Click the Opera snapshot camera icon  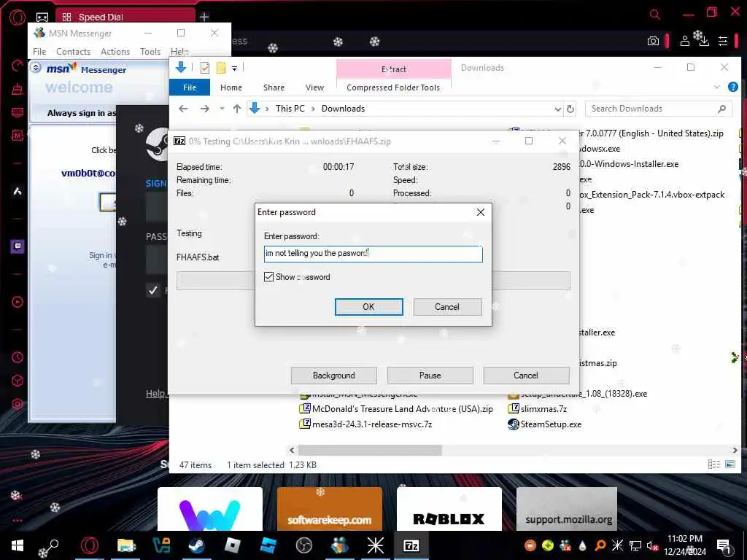[653, 41]
